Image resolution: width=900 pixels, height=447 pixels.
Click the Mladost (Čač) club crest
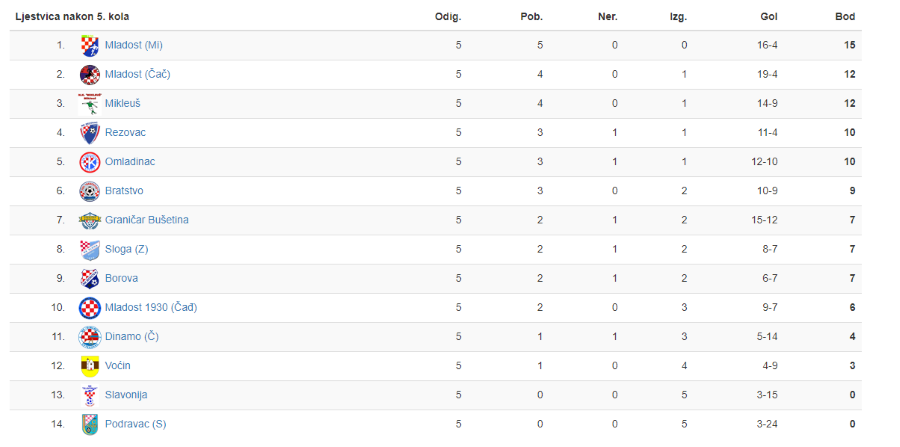90,75
